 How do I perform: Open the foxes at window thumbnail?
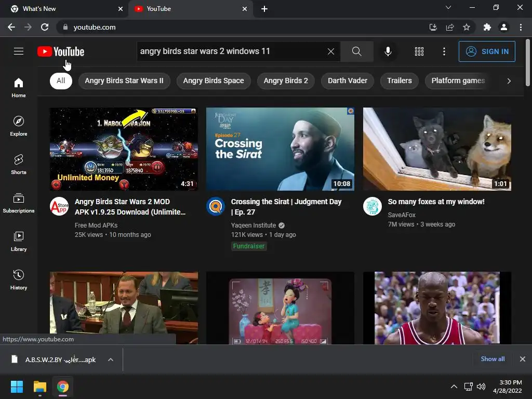(437, 149)
